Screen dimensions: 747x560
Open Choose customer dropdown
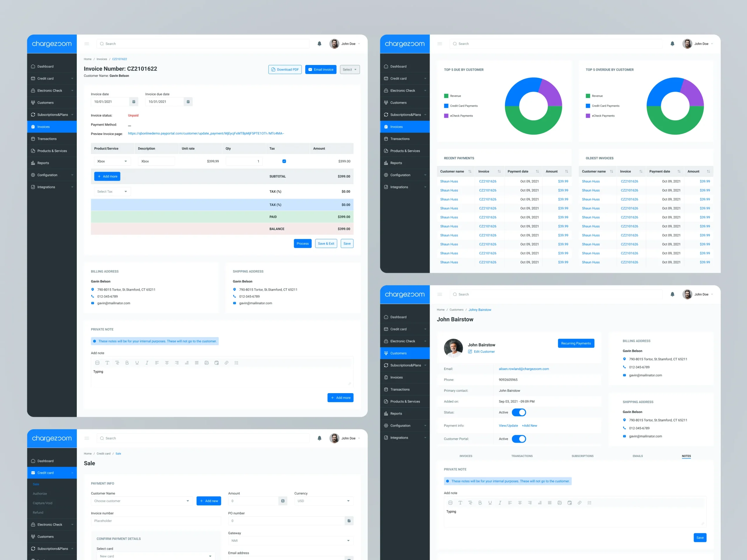point(142,501)
